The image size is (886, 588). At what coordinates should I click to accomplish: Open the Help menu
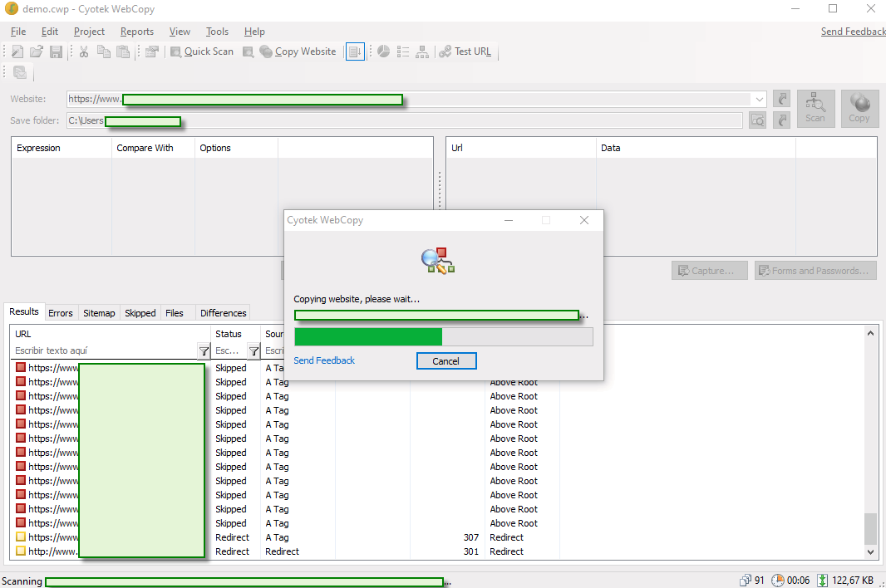coord(254,32)
